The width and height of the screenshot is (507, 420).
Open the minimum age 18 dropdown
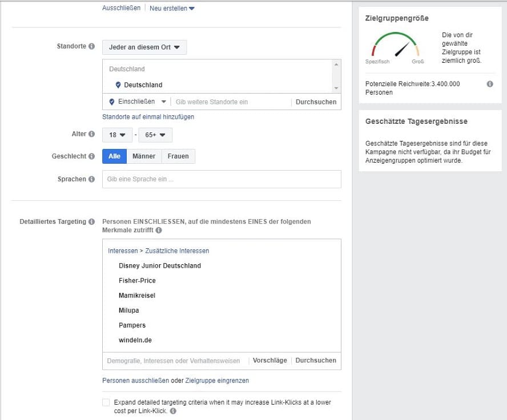pos(117,135)
